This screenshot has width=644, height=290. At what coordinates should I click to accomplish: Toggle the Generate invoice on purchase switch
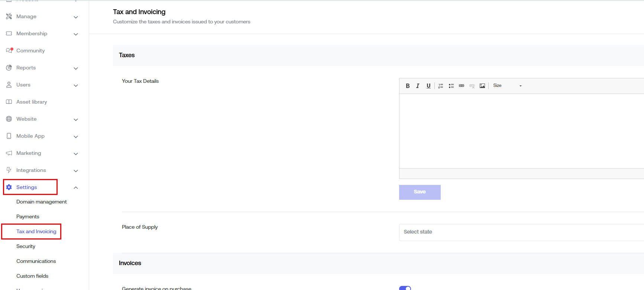(405, 288)
